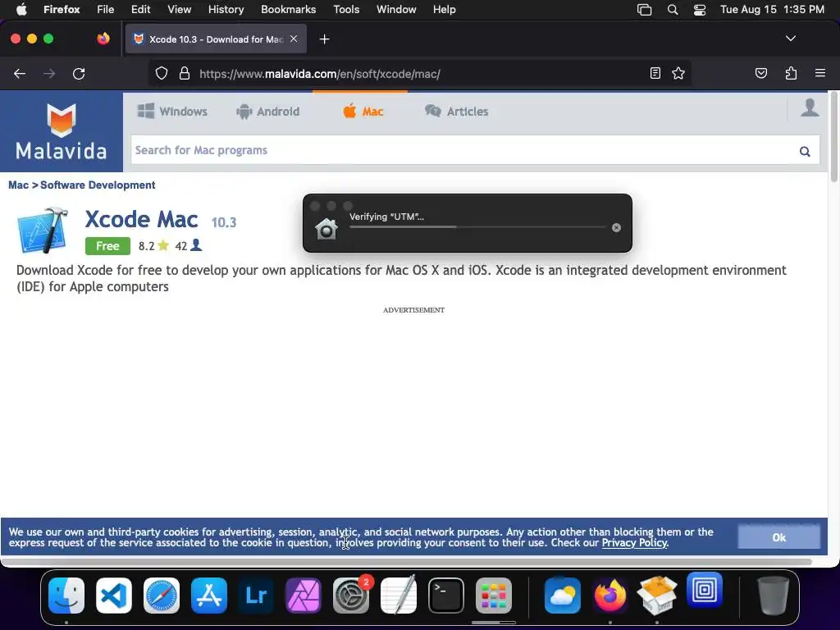Open the tracking protection shield icon
Image resolution: width=840 pixels, height=630 pixels.
pyautogui.click(x=162, y=73)
